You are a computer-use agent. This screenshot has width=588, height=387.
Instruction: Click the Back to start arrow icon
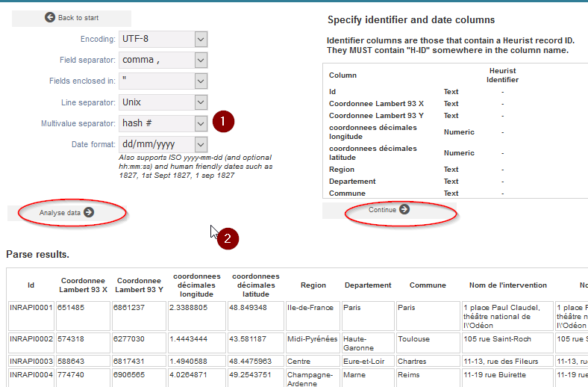click(50, 18)
